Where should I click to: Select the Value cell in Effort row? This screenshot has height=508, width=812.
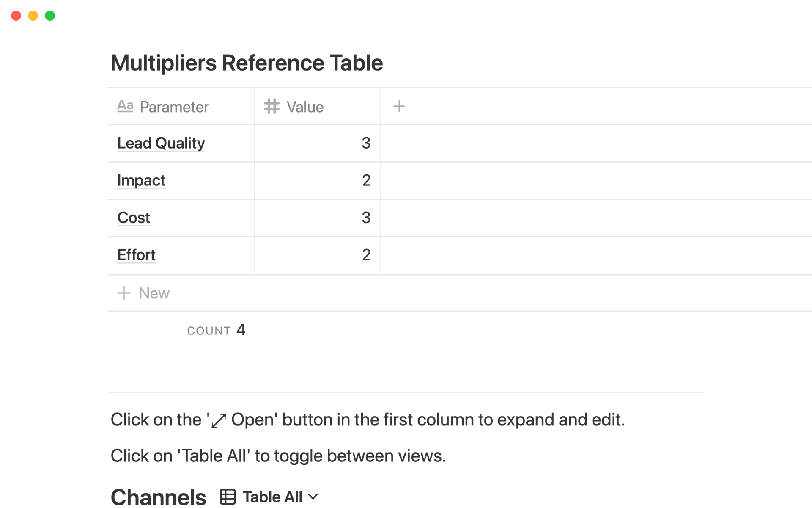point(317,255)
